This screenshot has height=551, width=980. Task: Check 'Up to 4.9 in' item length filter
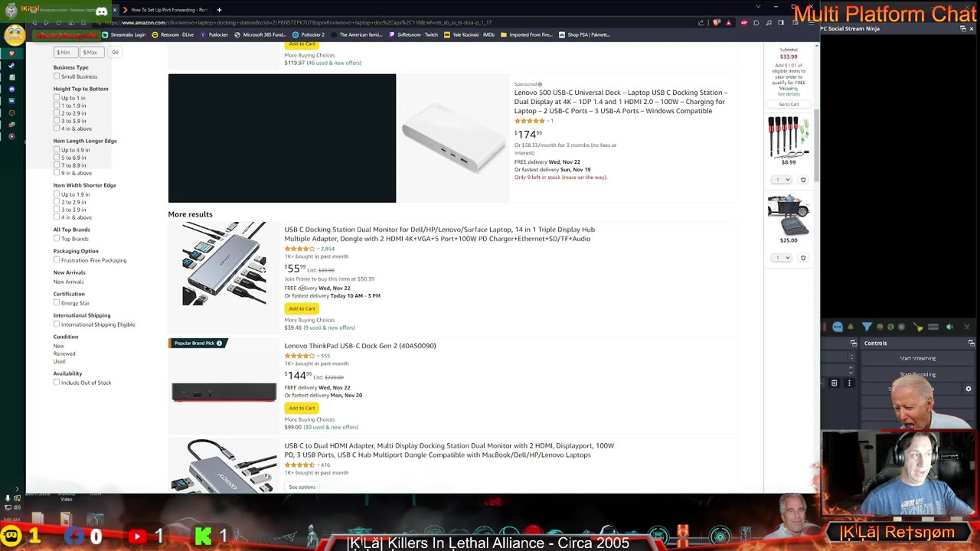coord(57,150)
